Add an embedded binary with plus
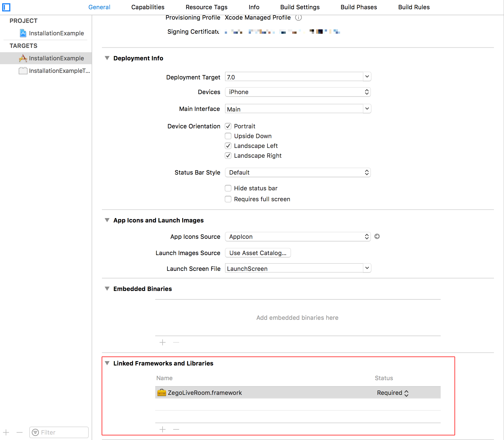Screen dimensions: 504x440 pyautogui.click(x=163, y=342)
